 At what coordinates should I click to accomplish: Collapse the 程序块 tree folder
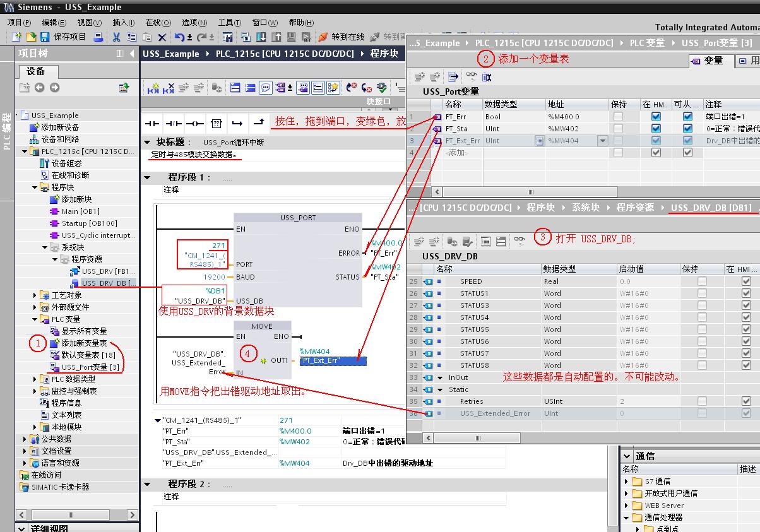pos(35,187)
